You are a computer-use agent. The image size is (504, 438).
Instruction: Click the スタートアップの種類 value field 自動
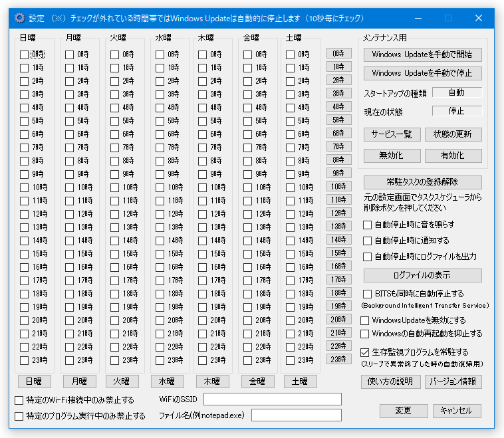(457, 92)
